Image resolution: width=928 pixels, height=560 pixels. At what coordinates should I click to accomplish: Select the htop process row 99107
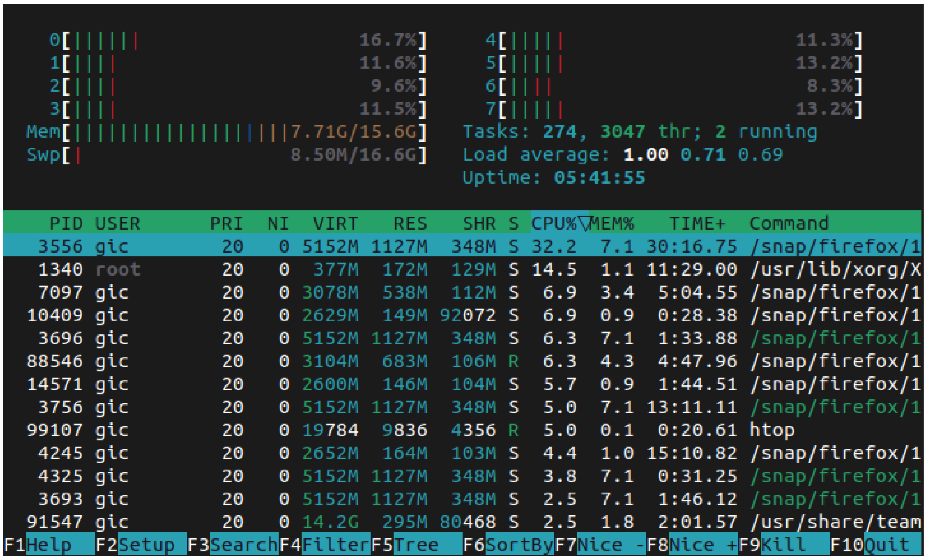[x=462, y=430]
